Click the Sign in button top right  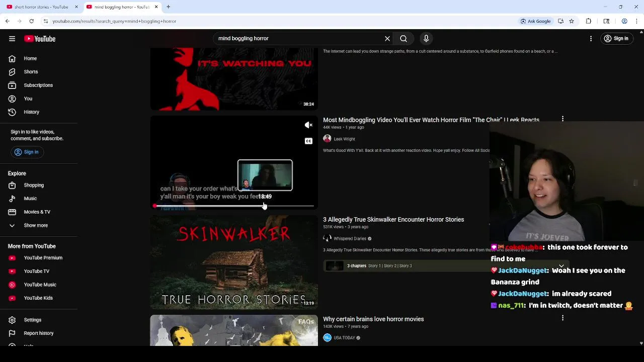pos(617,39)
